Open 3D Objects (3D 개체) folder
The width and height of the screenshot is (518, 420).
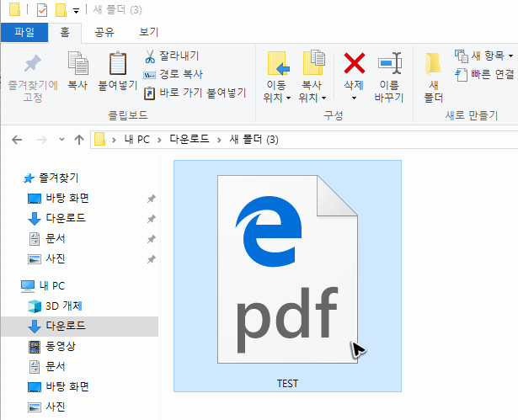click(55, 306)
